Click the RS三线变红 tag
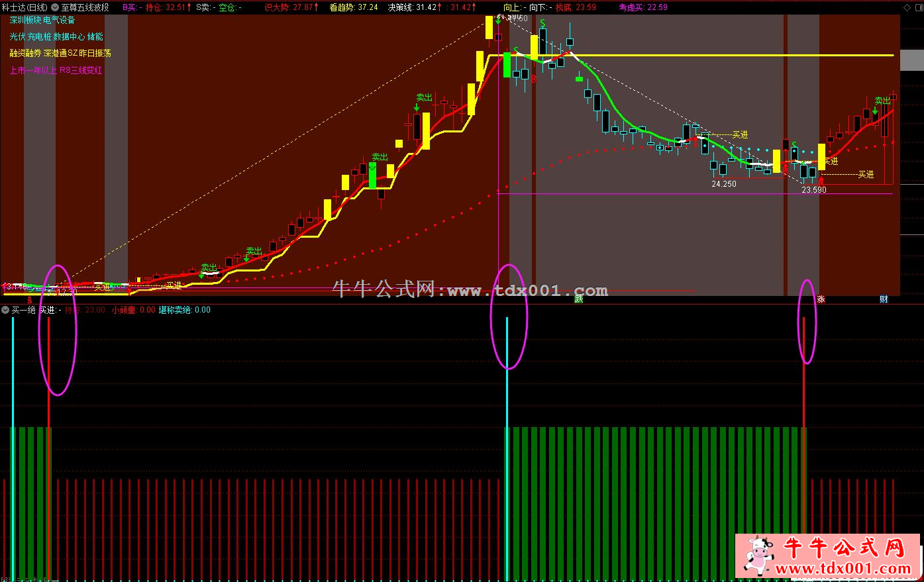This screenshot has height=582, width=924. coord(81,70)
